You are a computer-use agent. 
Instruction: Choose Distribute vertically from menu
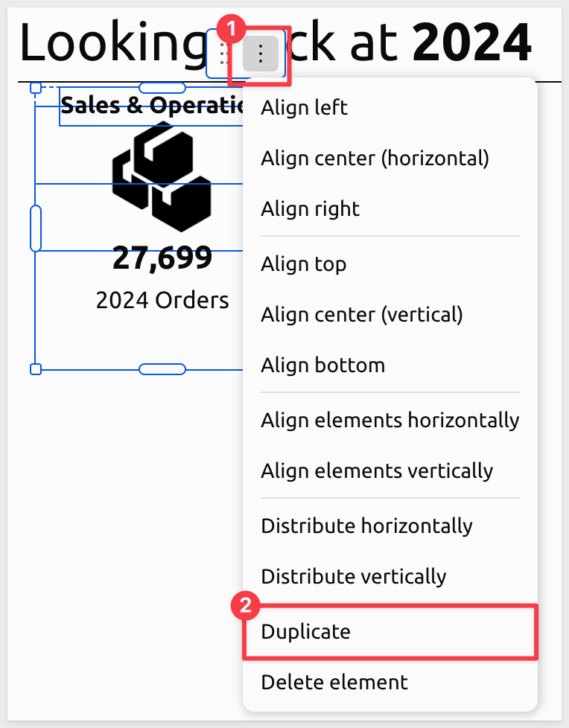tap(353, 576)
